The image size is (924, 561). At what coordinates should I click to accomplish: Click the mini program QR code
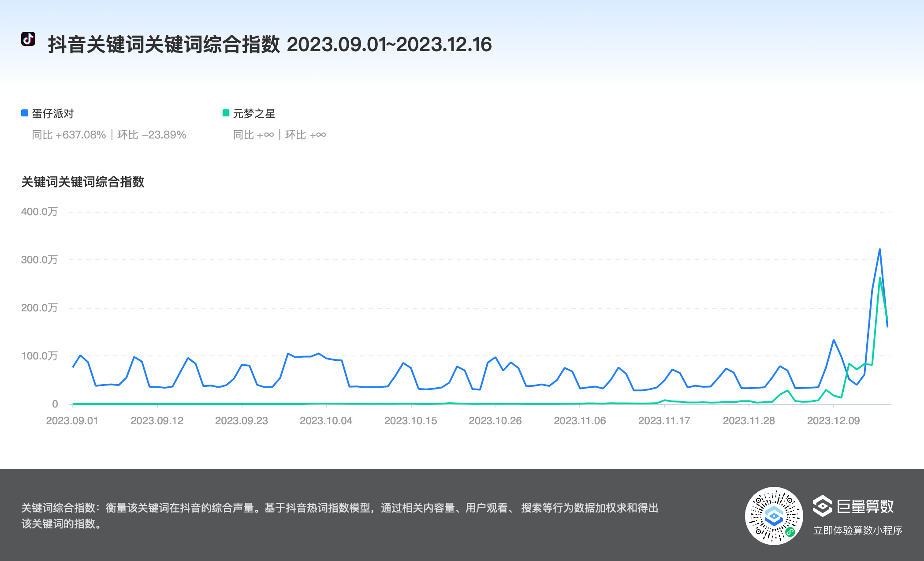(x=774, y=516)
